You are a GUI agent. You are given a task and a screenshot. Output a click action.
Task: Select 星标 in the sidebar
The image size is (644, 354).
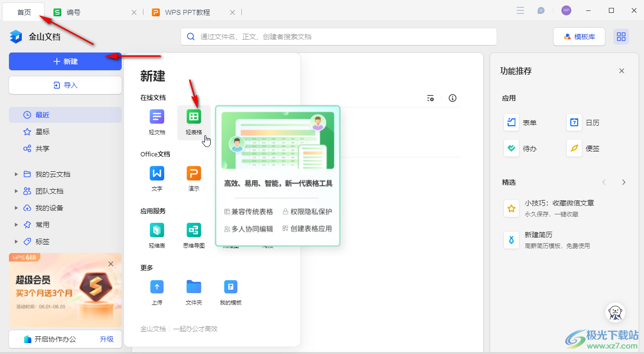65,132
